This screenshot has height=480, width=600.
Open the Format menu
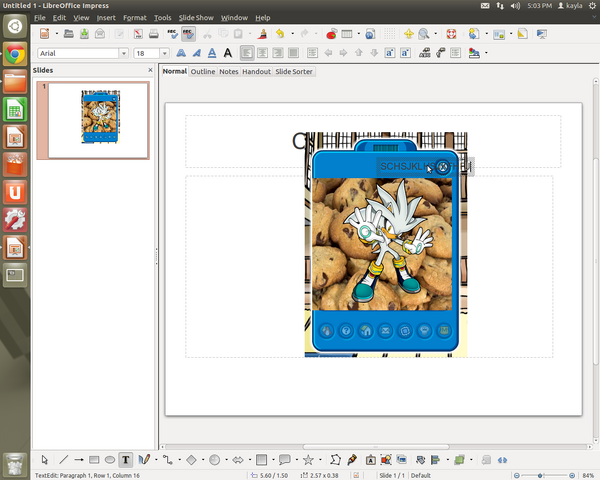(135, 18)
